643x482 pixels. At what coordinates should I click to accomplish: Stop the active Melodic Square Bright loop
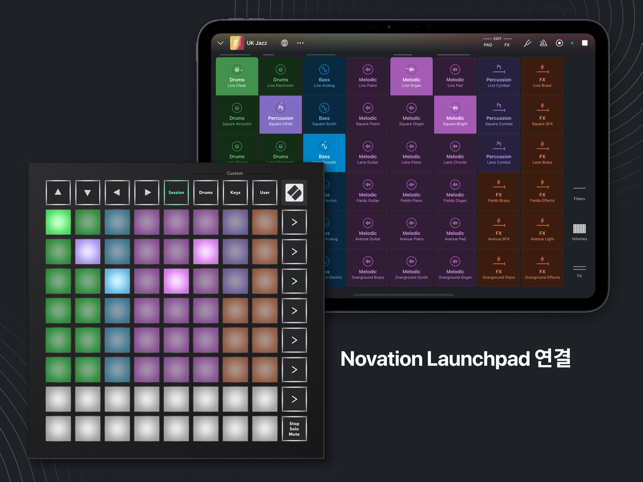click(x=455, y=114)
